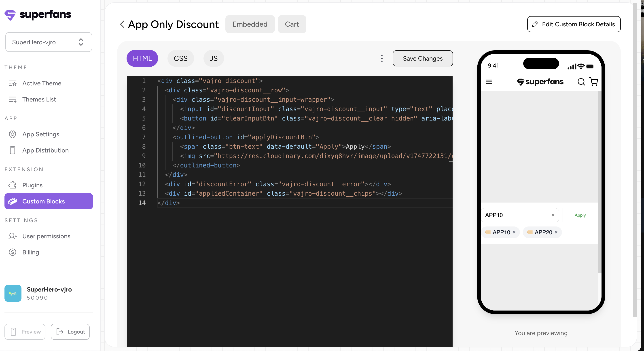The image size is (644, 351).
Task: Click the back arrow beside App Only Discount
Action: click(x=122, y=24)
